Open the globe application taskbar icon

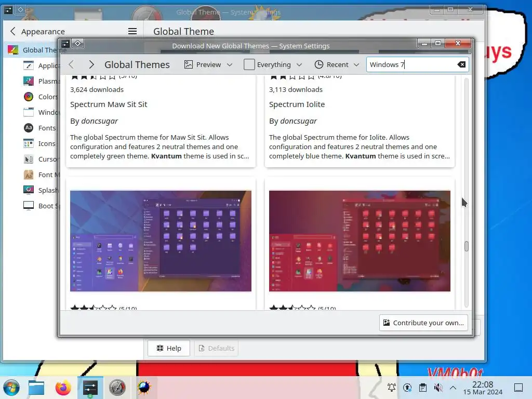point(144,388)
